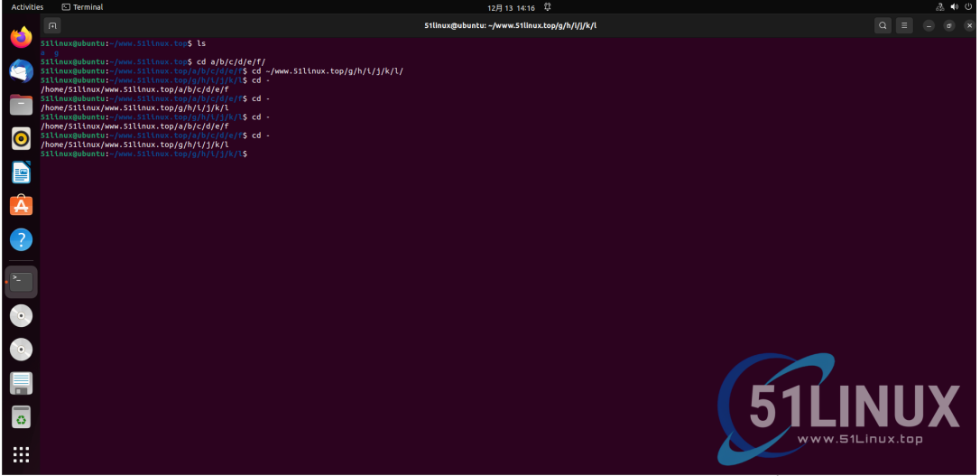This screenshot has height=476, width=980.
Task: Click the terminal search icon
Action: [883, 25]
